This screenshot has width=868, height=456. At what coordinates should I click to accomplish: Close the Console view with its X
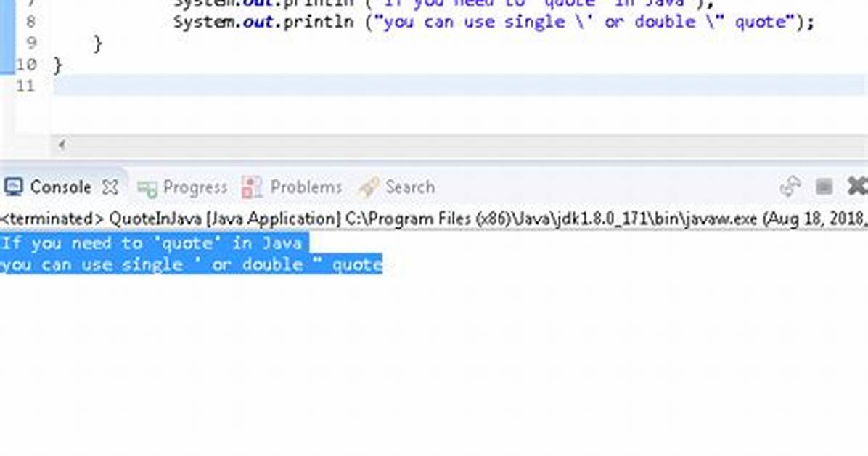(x=110, y=187)
